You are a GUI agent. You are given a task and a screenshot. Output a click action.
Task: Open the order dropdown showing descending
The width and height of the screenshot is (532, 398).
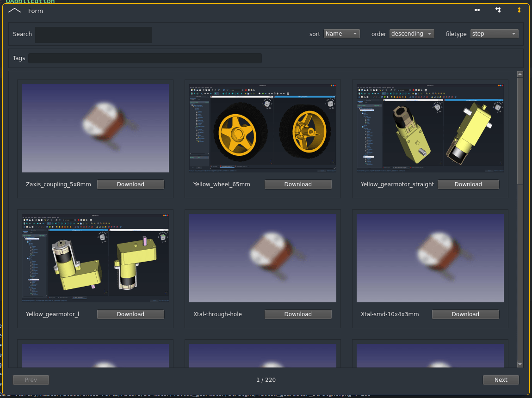(412, 34)
